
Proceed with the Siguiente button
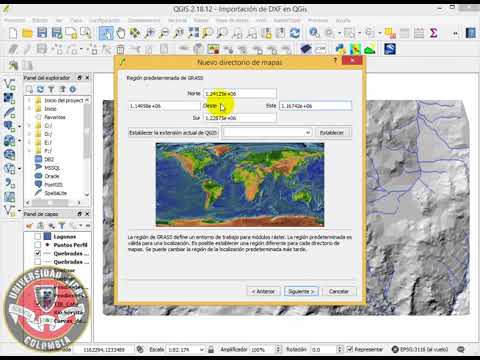[301, 291]
